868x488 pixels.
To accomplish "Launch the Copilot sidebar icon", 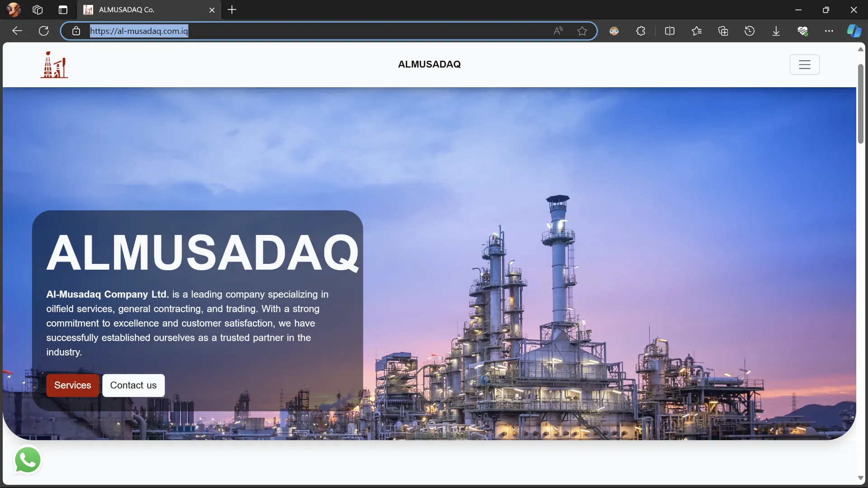I will coord(854,31).
